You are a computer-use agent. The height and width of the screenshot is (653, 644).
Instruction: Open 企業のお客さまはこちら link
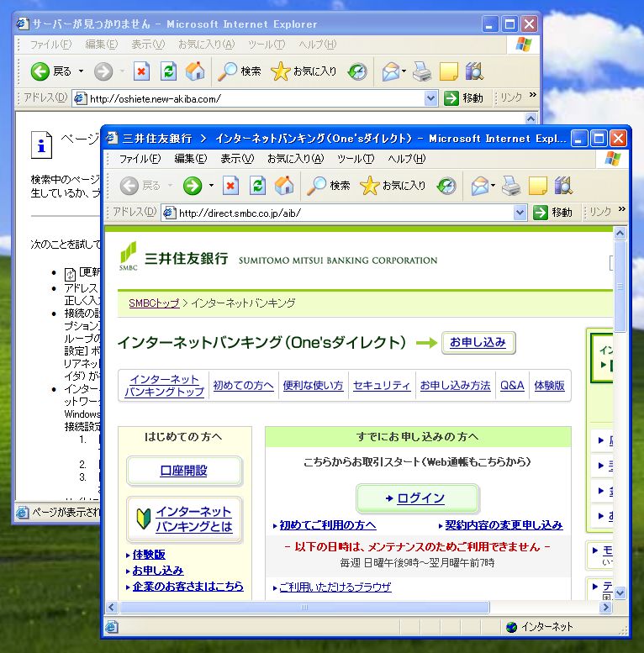187,587
